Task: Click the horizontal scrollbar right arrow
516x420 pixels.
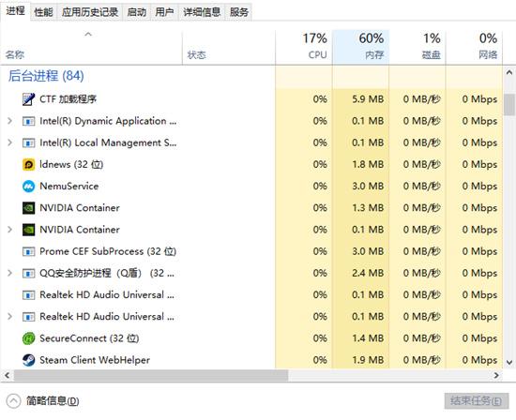Action: coord(496,375)
